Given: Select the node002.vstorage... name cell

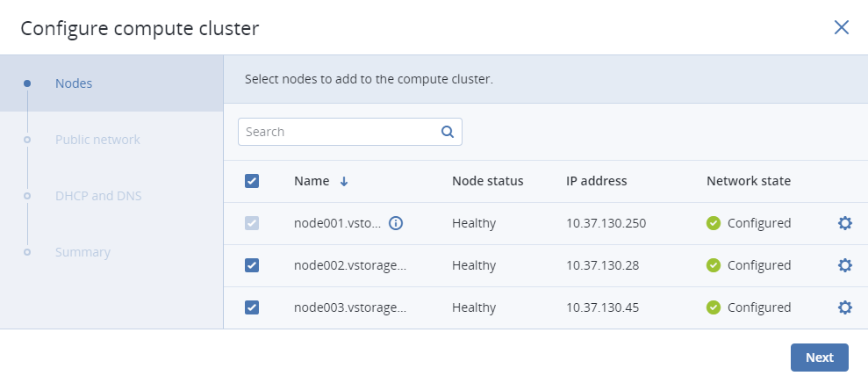Looking at the screenshot, I should click(x=350, y=265).
